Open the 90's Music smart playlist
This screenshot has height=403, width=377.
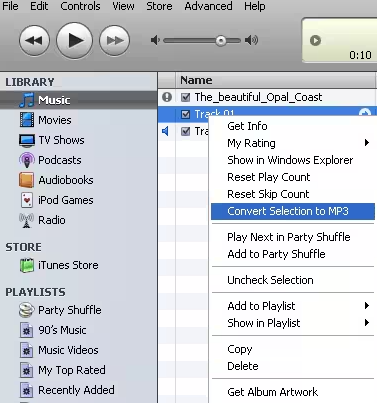tap(53, 330)
